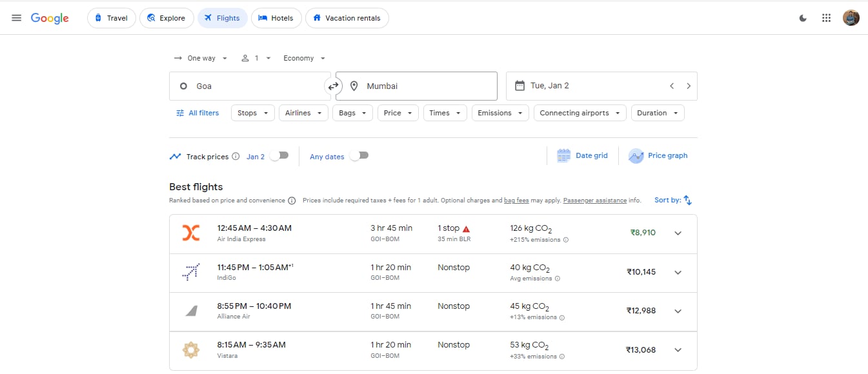Click the Sort by arrows icon

687,201
